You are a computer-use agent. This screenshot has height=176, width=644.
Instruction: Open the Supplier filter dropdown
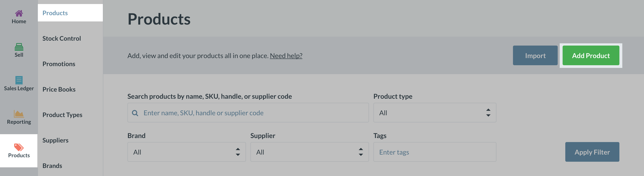pos(309,152)
